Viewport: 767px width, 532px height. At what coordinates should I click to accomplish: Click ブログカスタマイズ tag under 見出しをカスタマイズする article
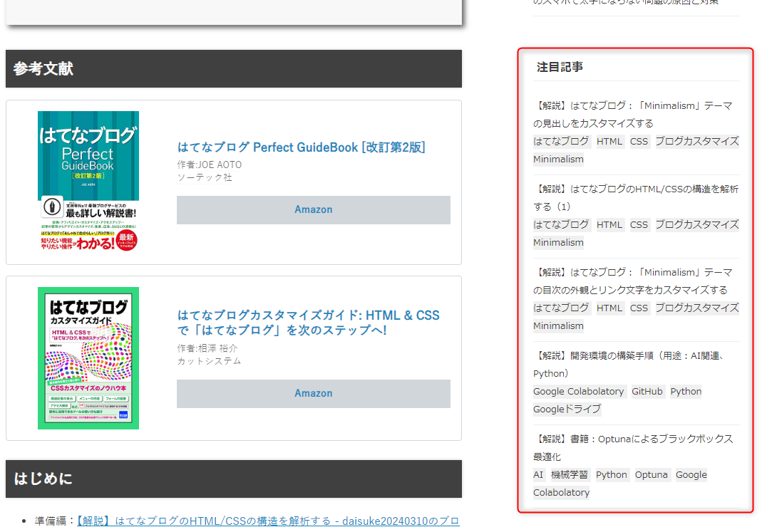coord(697,141)
